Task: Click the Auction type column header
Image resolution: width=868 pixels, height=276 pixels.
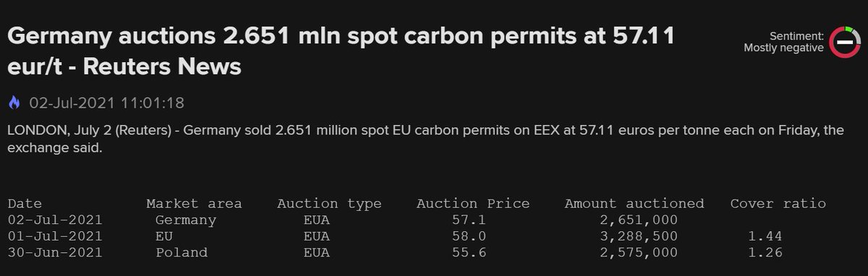Action: click(329, 204)
